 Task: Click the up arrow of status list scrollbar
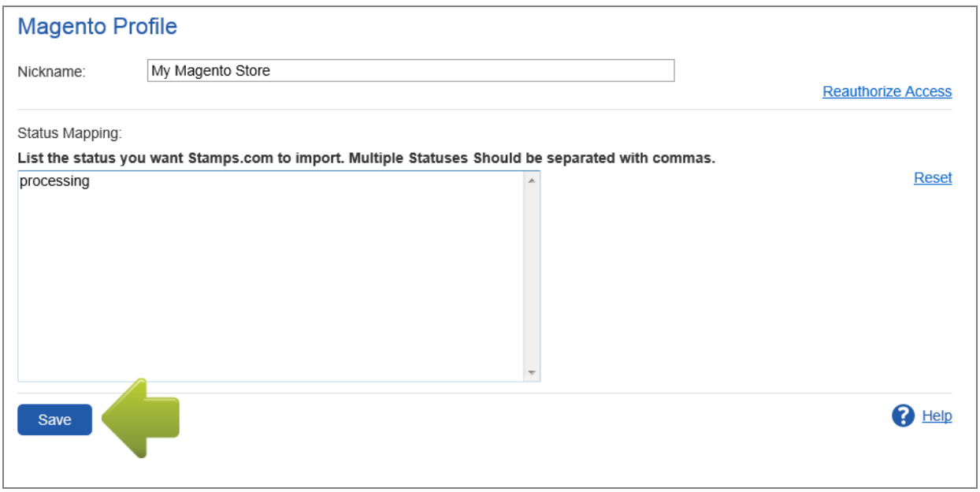(x=531, y=181)
